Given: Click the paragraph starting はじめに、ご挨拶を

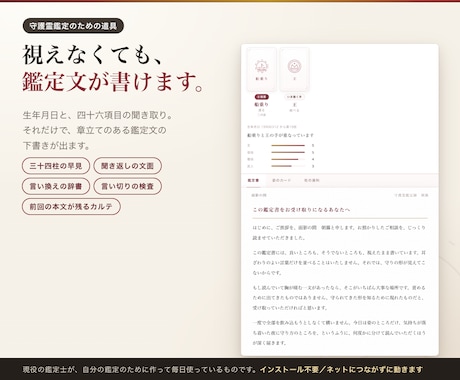Looking at the screenshot, I should pyautogui.click(x=339, y=233).
